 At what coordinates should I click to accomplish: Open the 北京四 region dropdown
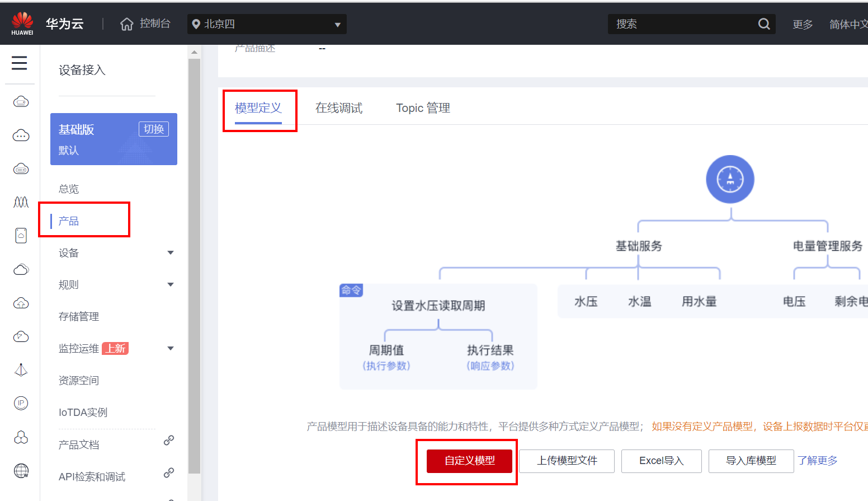267,24
